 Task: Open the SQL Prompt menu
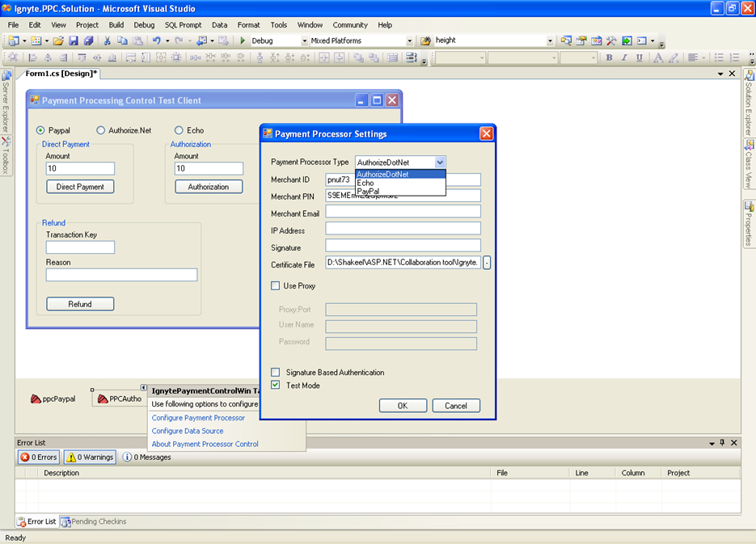point(184,25)
